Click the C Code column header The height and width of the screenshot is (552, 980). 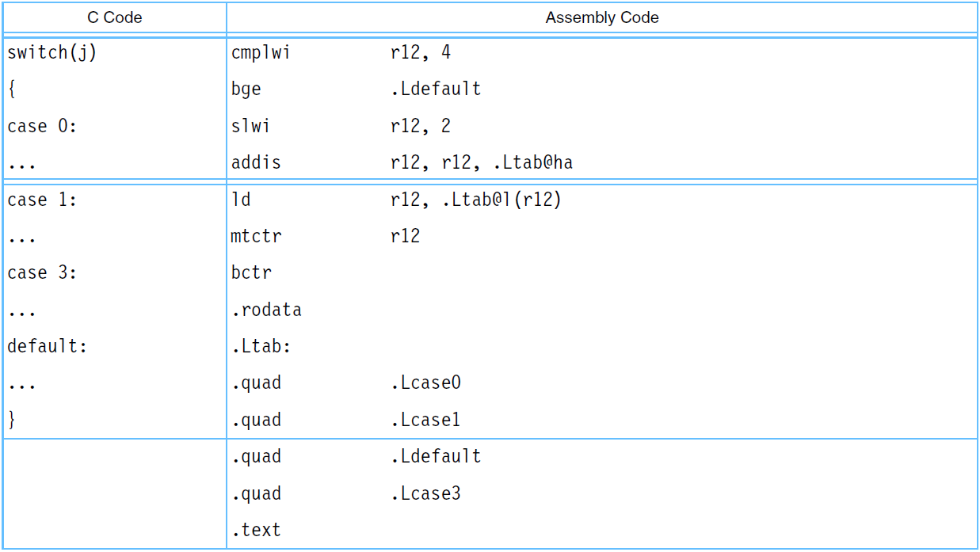pos(114,17)
